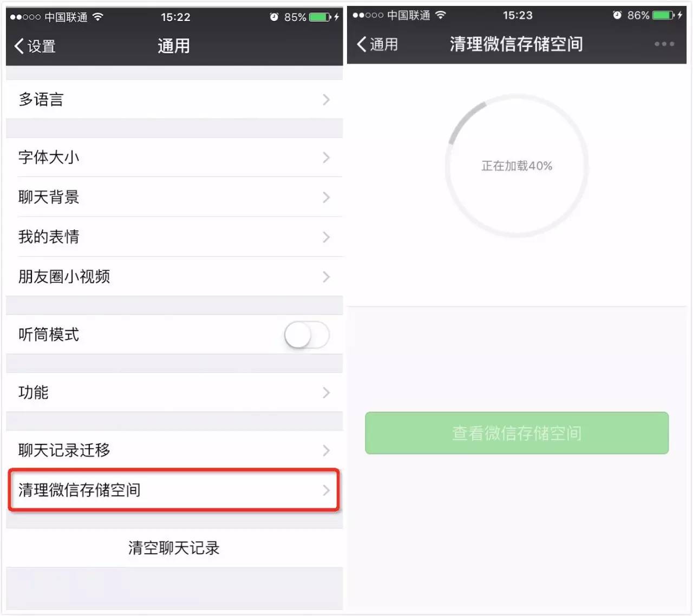The height and width of the screenshot is (616, 693).
Task: Expand the 多语言 row chevron
Action: point(326,100)
